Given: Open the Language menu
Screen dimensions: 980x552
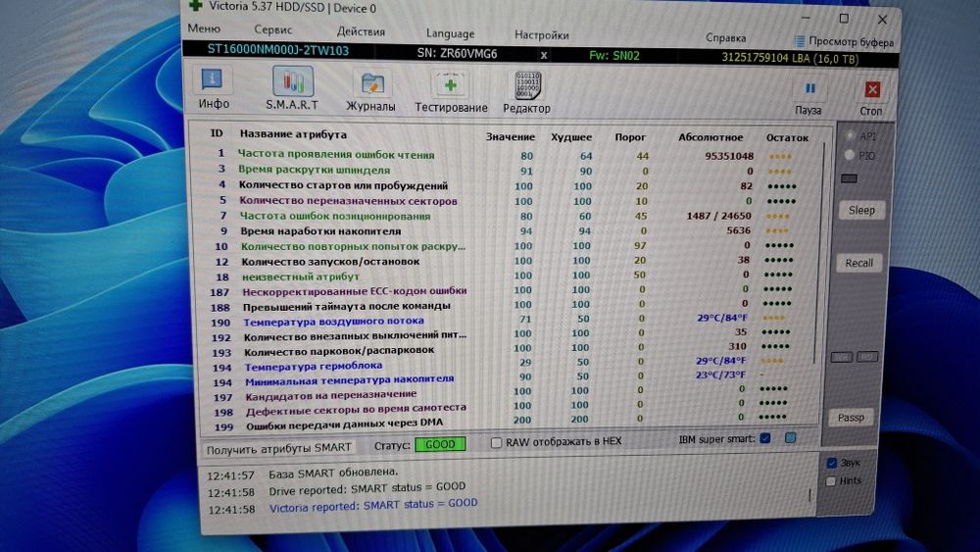Looking at the screenshot, I should coord(450,33).
